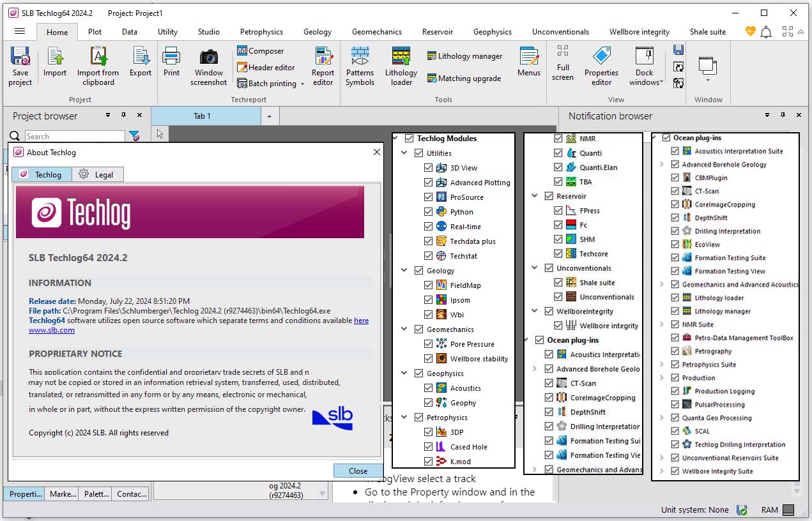Collapse the Petrophysics group
The height and width of the screenshot is (521, 812).
point(404,418)
